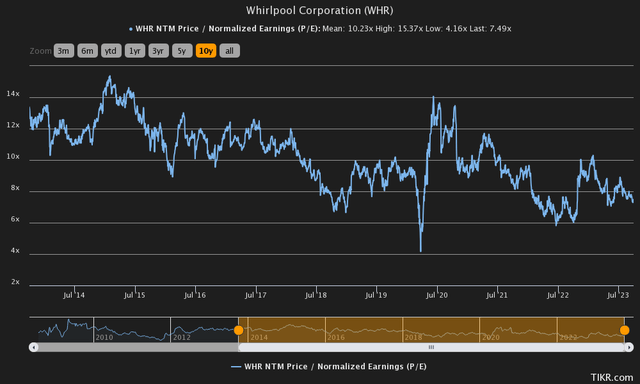This screenshot has width=640, height=384.
Task: Click the Jul '20 x-axis label
Action: pyautogui.click(x=437, y=295)
